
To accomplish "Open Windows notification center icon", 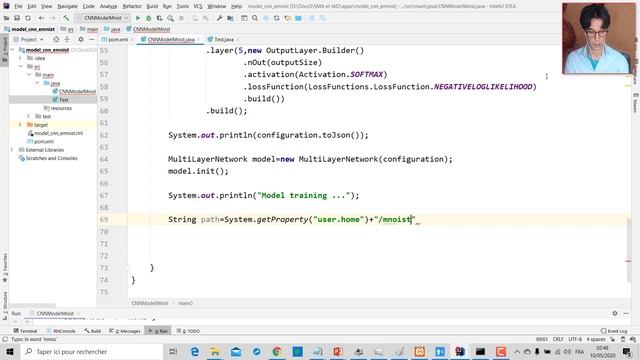I will pos(627,351).
